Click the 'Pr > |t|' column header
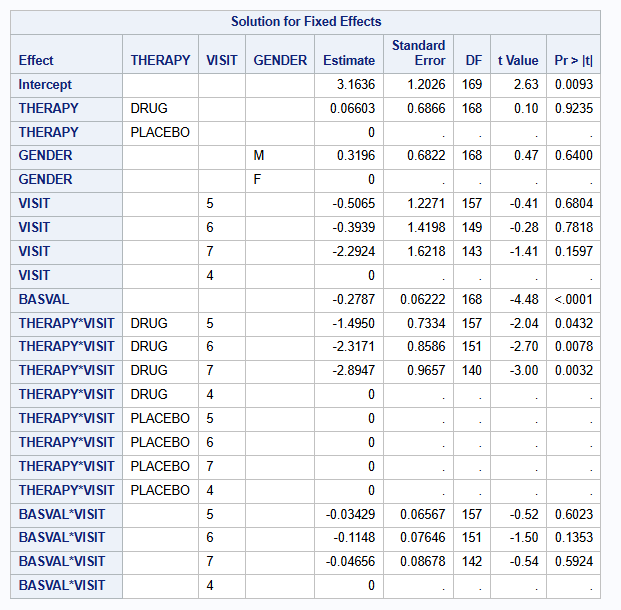The height and width of the screenshot is (610, 621). [573, 61]
